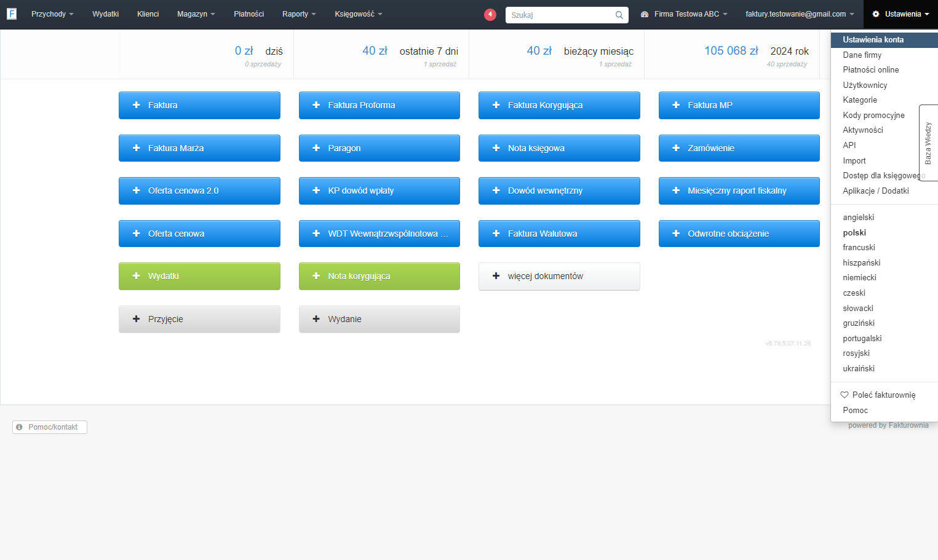The image size is (938, 560).
Task: Click the Wydanie button
Action: [x=380, y=319]
